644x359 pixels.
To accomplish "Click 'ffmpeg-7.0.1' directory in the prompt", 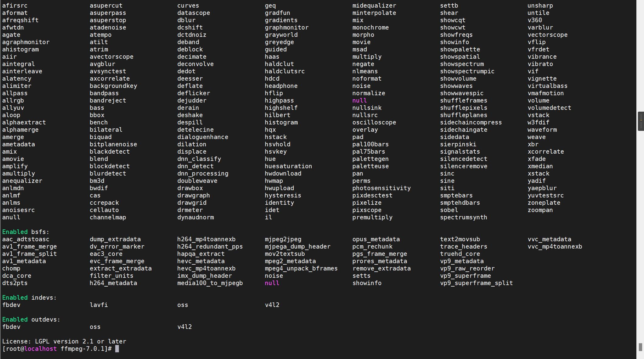I will click(82, 349).
